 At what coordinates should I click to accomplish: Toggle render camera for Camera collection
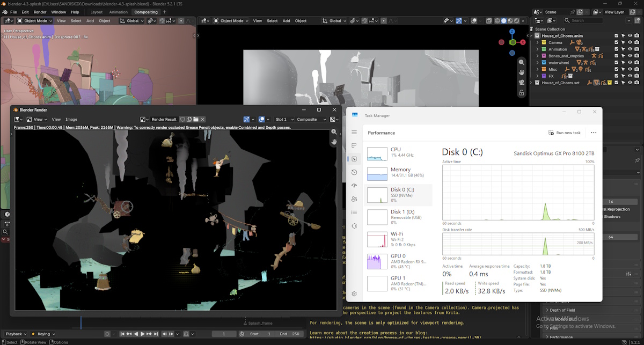(637, 42)
